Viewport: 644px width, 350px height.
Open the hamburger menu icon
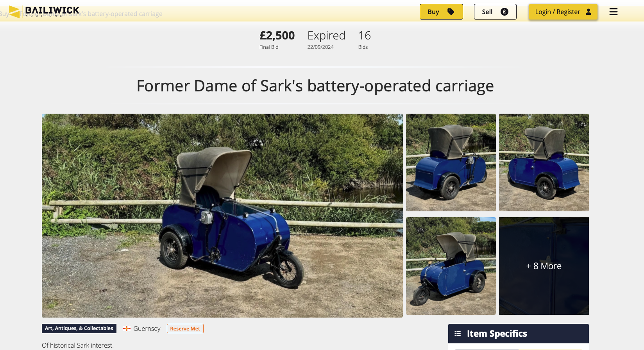coord(614,12)
